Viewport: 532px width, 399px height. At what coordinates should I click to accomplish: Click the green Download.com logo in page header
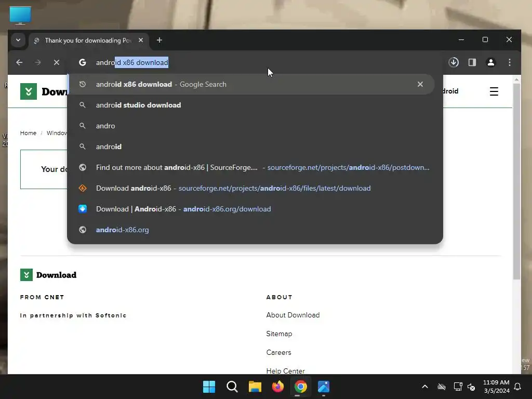click(x=29, y=91)
